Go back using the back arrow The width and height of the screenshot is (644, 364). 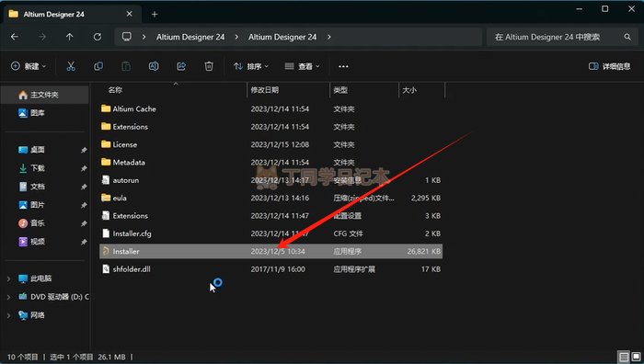coord(15,37)
